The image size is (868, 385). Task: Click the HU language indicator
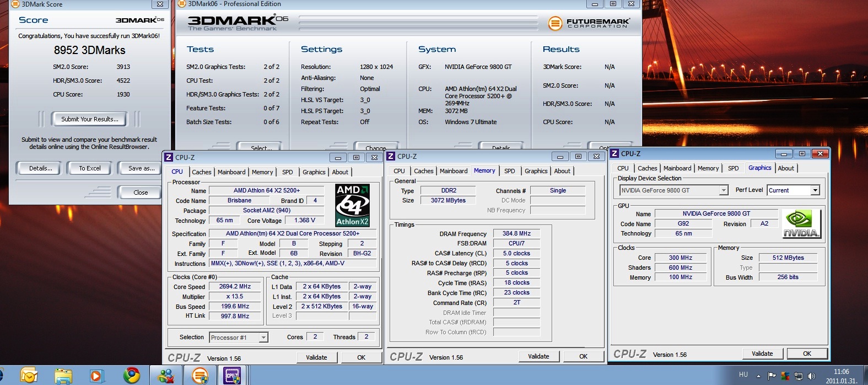743,375
